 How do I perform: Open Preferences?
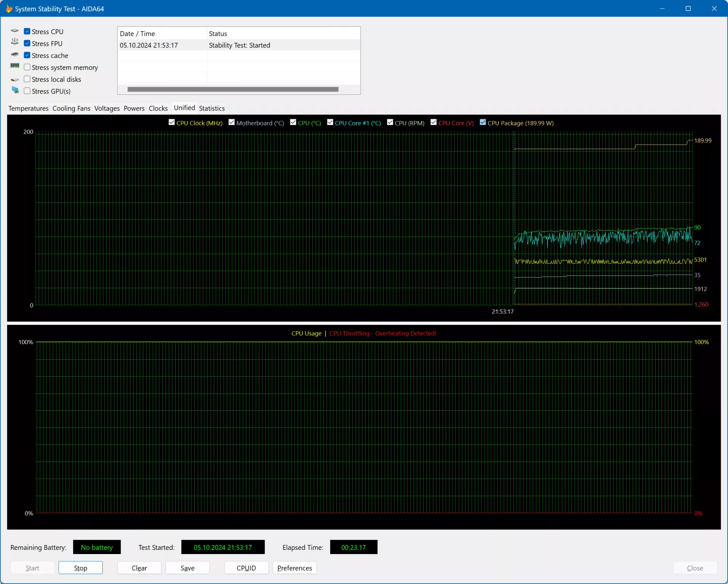pos(295,568)
